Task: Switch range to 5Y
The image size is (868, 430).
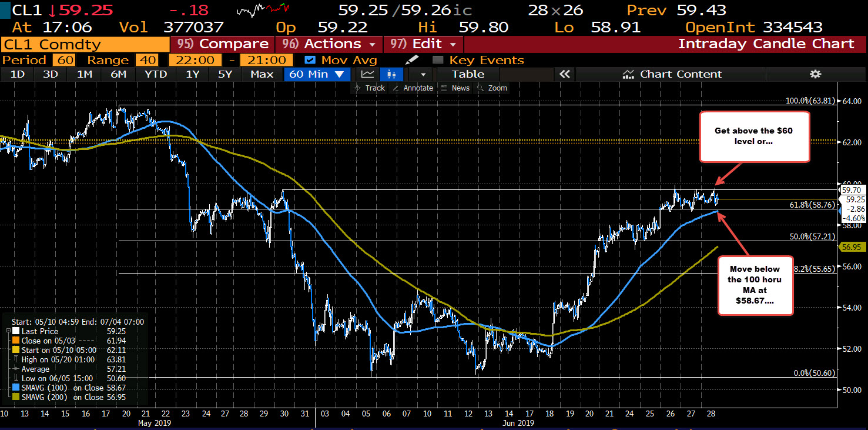Action: point(225,74)
